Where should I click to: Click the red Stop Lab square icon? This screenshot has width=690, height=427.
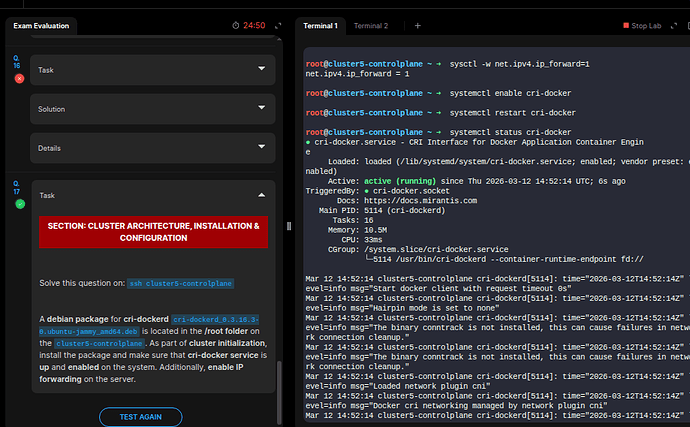click(x=627, y=25)
